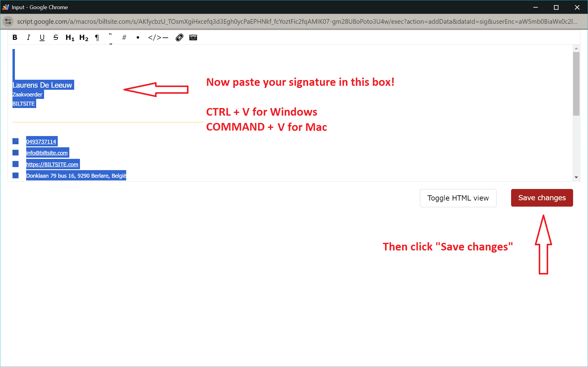588x367 pixels.
Task: Click the quote formatting icon
Action: point(110,38)
